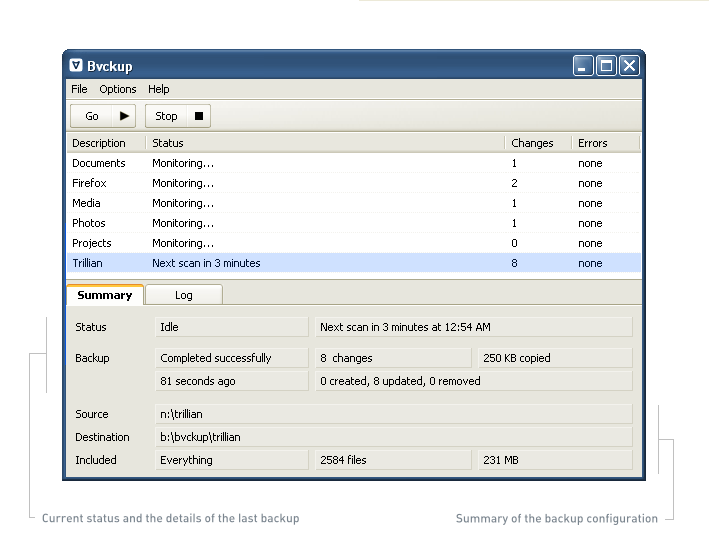Minimize the Bvckup window
709x540 pixels.
pos(583,66)
